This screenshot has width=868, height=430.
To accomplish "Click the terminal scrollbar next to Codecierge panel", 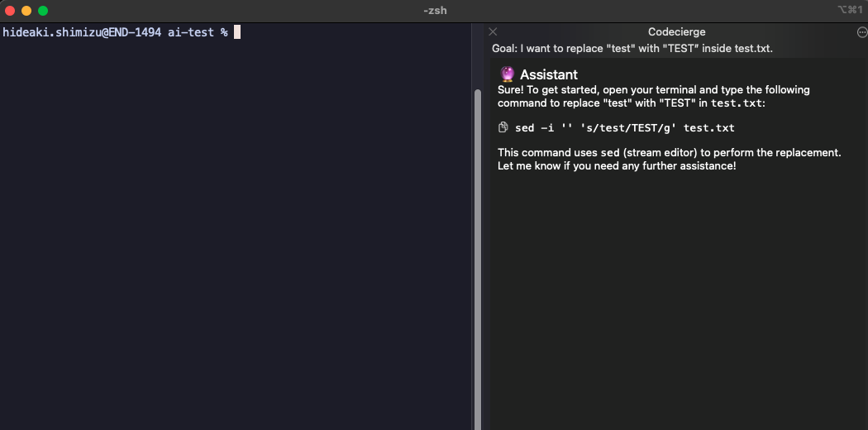I will coord(477,248).
